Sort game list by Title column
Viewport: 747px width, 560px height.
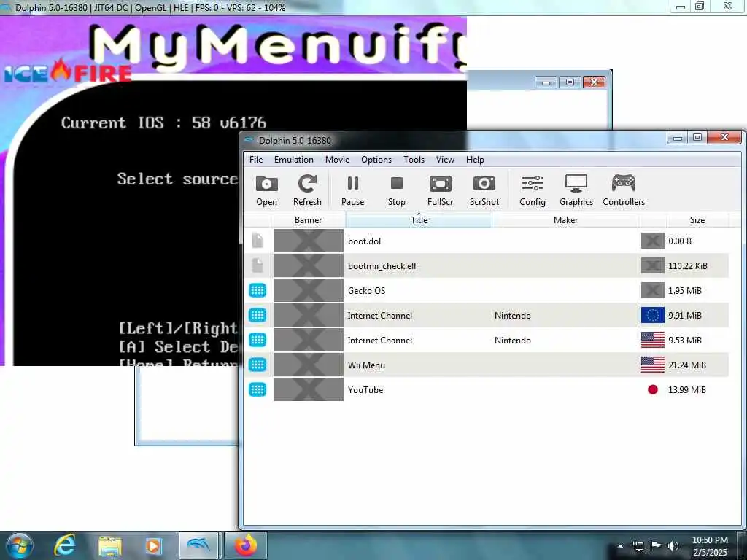click(419, 220)
